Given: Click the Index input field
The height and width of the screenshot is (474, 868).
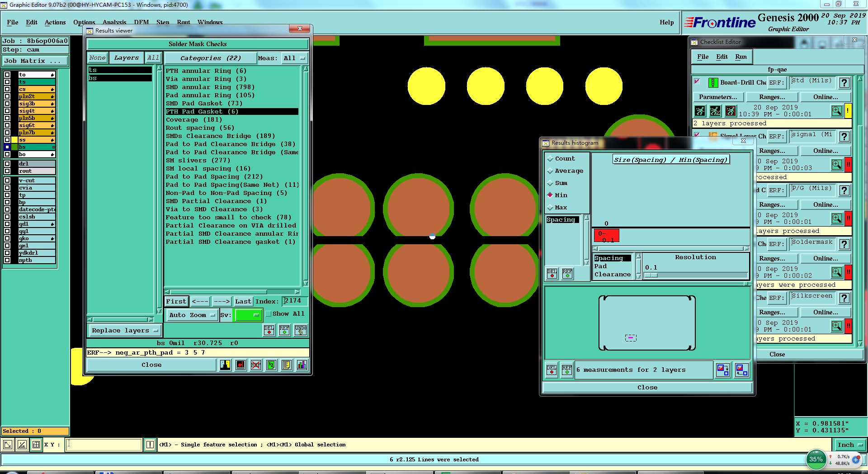Looking at the screenshot, I should pyautogui.click(x=295, y=301).
